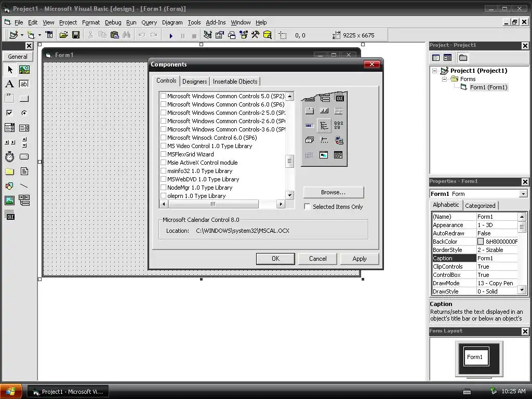Image resolution: width=532 pixels, height=399 pixels.
Task: Open Object Browser toolbar icon
Action: pos(244,35)
